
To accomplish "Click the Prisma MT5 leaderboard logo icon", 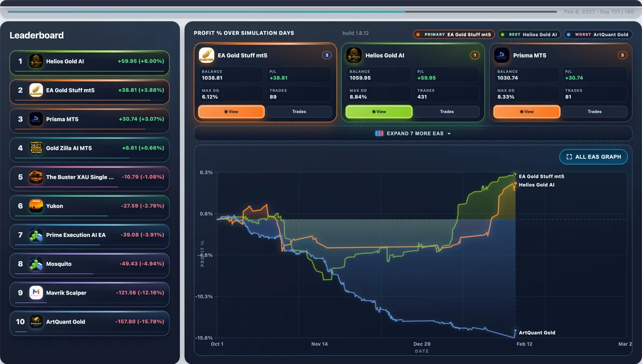I will pyautogui.click(x=36, y=119).
